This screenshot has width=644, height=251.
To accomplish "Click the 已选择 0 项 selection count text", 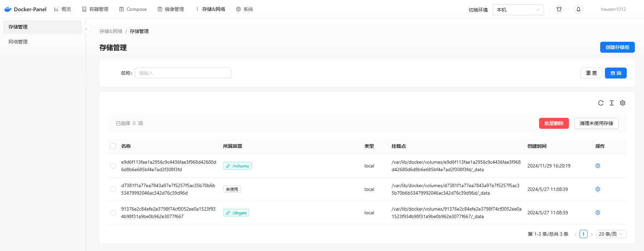I will [x=129, y=123].
